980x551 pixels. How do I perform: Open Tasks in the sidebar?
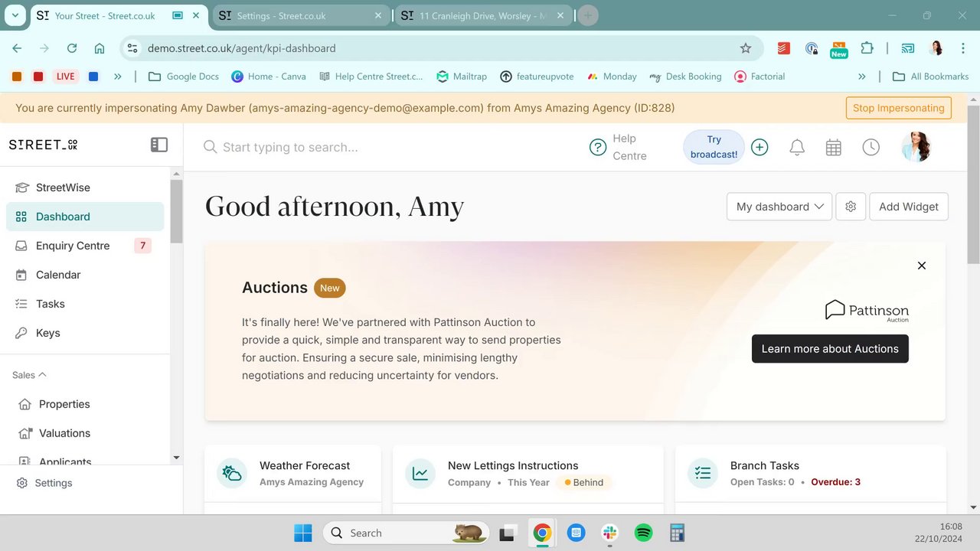point(85,304)
